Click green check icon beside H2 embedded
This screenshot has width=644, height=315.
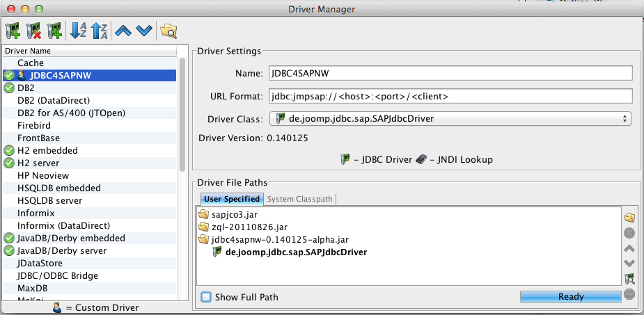[x=9, y=150]
